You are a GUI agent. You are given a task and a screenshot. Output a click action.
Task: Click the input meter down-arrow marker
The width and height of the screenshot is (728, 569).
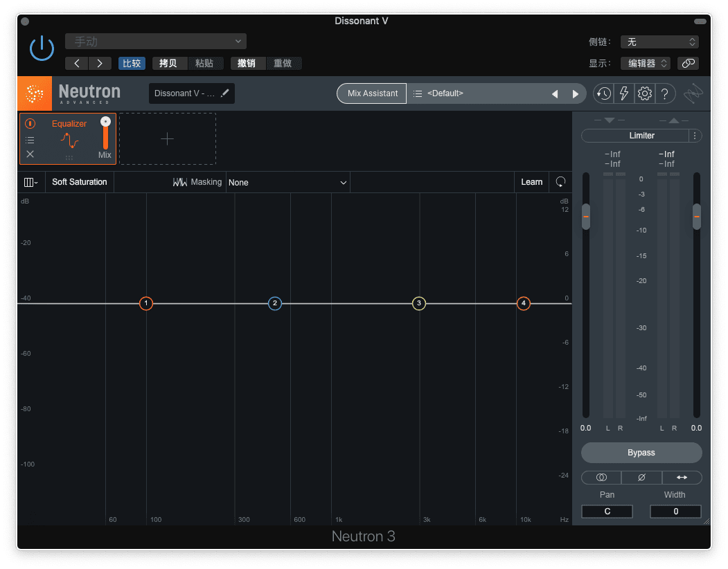click(609, 120)
